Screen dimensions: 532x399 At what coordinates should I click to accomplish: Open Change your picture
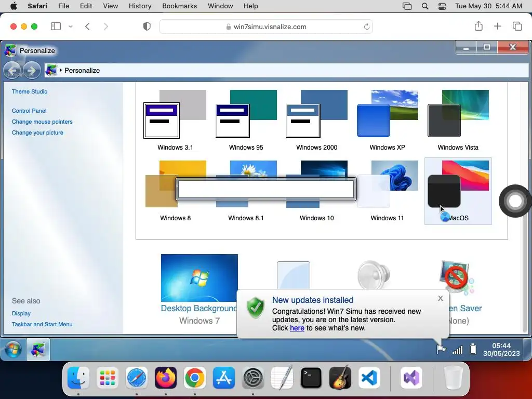tap(37, 132)
